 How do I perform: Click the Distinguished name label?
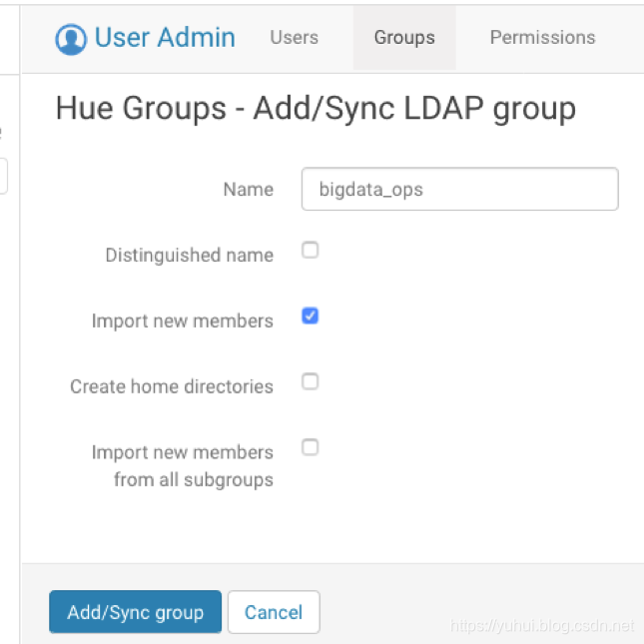[190, 255]
